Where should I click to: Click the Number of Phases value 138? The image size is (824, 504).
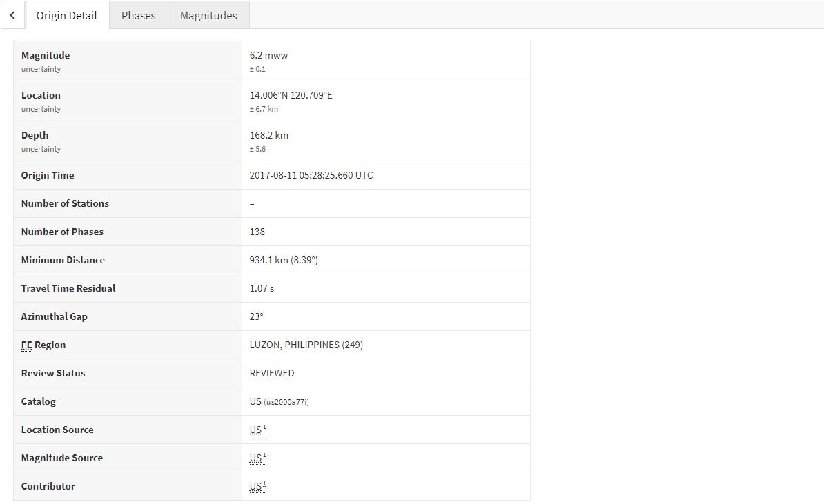(x=257, y=232)
